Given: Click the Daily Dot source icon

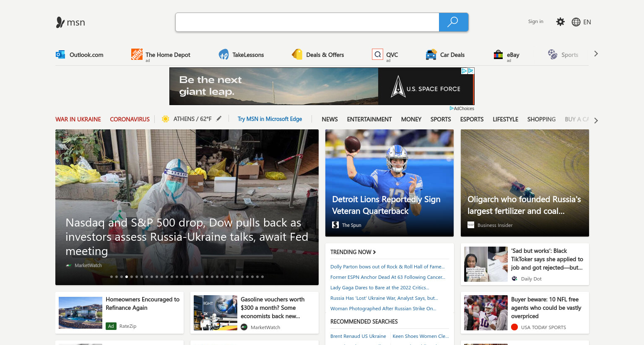Looking at the screenshot, I should [x=514, y=278].
